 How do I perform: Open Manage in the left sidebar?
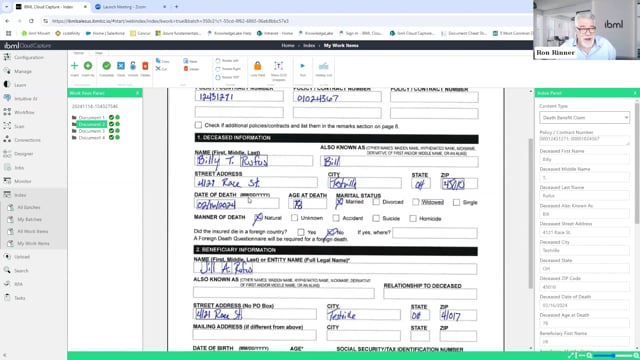23,71
